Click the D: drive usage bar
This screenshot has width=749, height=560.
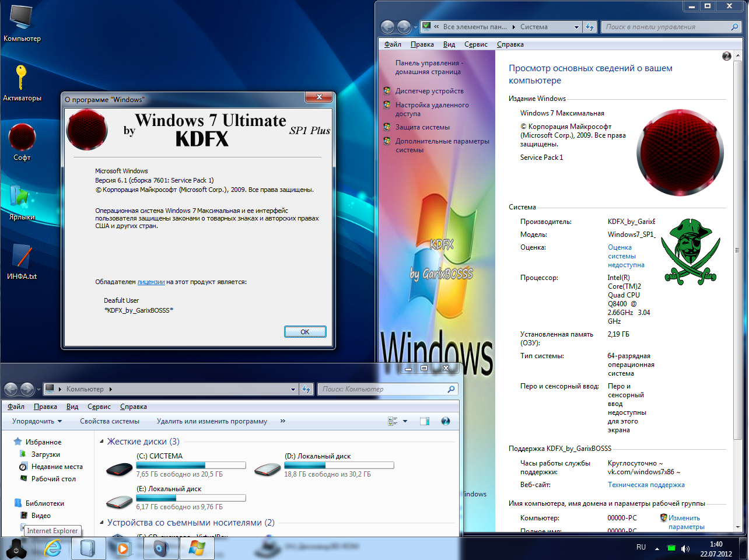339,466
